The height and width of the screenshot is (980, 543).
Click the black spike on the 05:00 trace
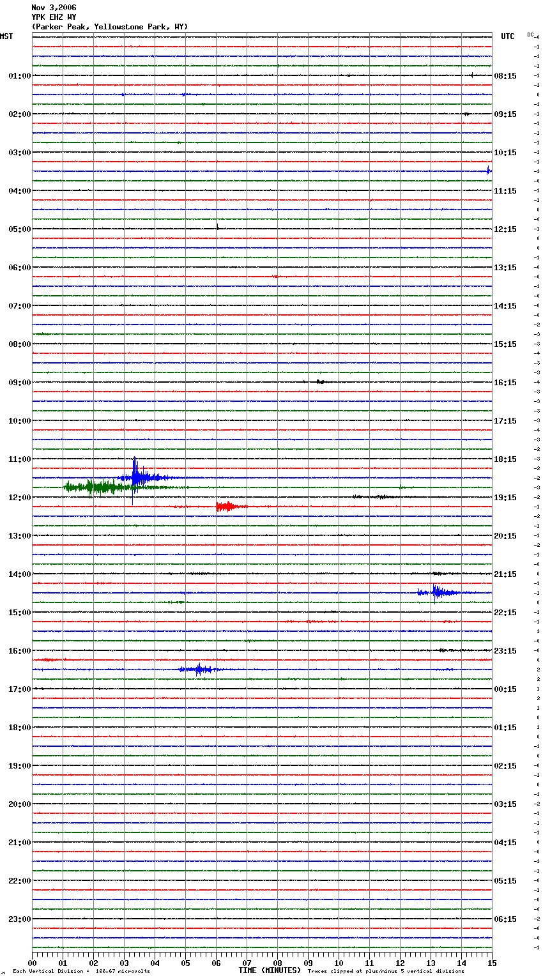click(x=217, y=227)
